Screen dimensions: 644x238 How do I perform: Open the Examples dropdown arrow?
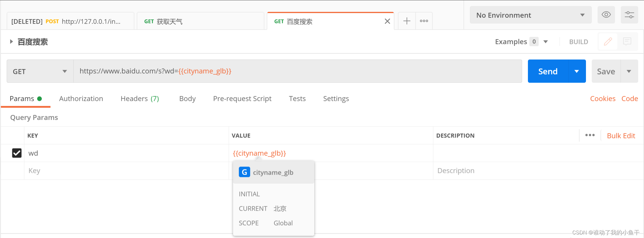[546, 42]
